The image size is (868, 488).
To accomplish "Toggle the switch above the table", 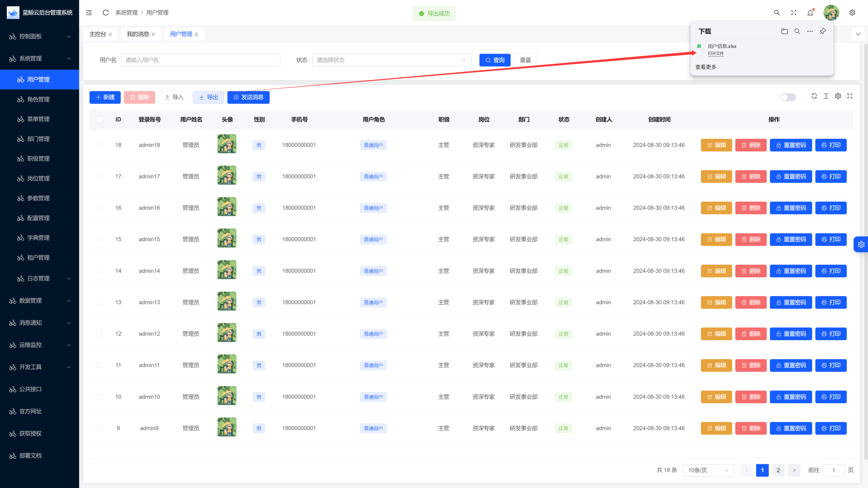I will click(788, 97).
